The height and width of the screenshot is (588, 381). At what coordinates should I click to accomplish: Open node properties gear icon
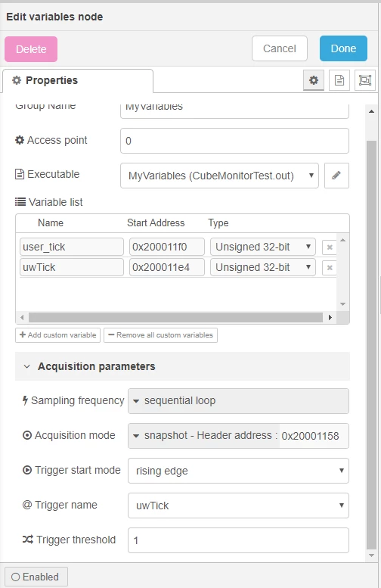pos(314,80)
